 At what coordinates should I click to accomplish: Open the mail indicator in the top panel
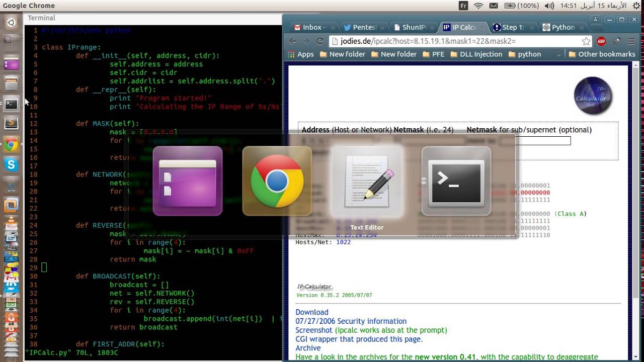494,6
